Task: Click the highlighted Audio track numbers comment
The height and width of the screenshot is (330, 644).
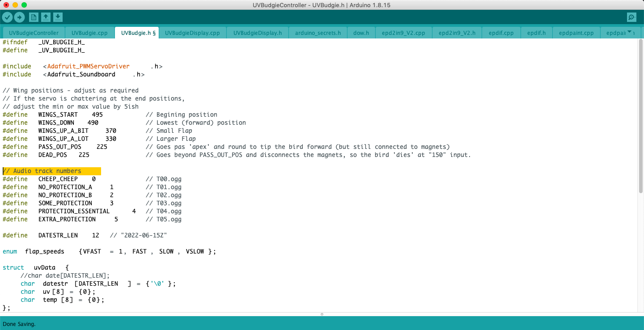Action: [52, 171]
